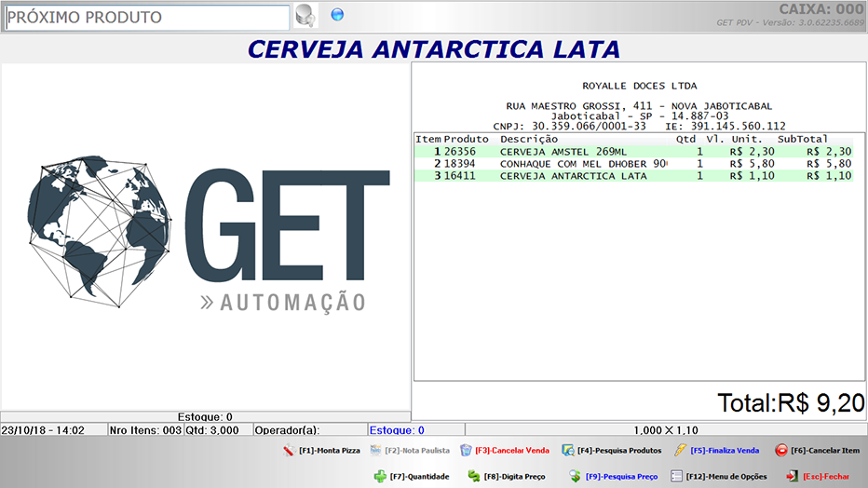
Task: Click the Nota Paulista option (F2)
Action: [x=410, y=451]
